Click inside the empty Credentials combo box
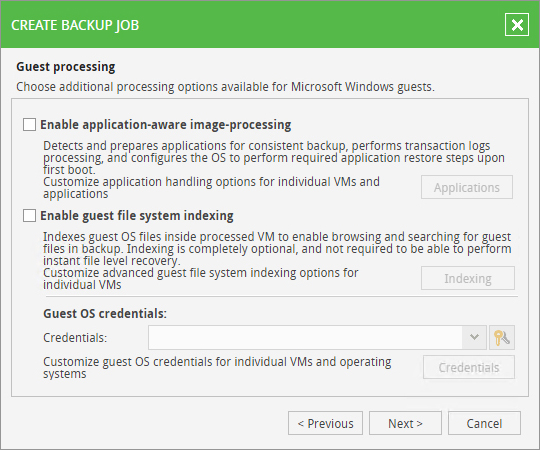The image size is (540, 450). coord(305,337)
